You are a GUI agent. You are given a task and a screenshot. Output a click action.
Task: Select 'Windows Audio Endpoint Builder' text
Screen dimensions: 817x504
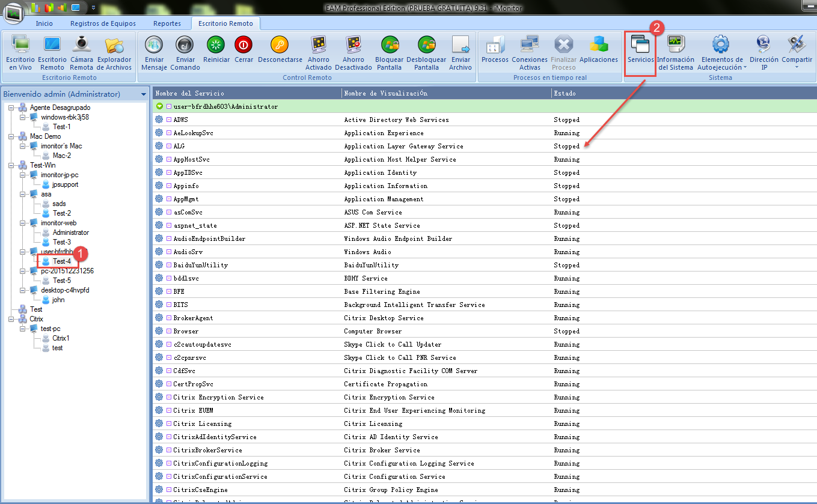click(398, 238)
